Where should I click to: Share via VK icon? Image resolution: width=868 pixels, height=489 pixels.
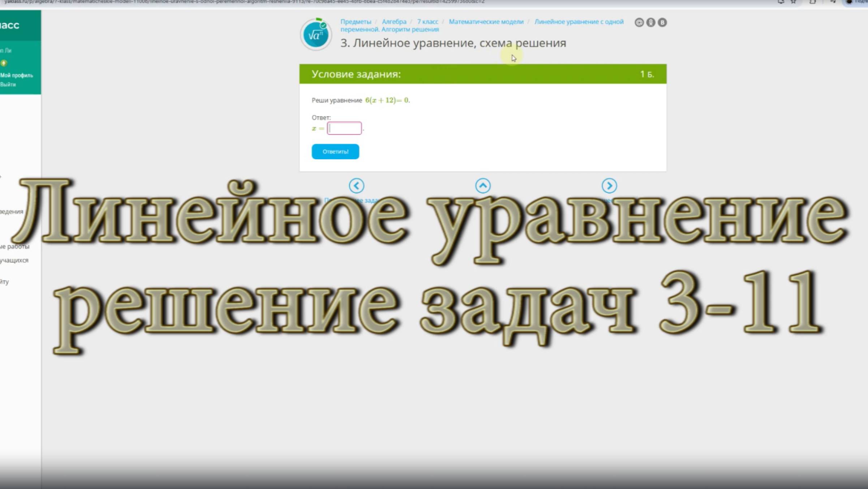(662, 22)
